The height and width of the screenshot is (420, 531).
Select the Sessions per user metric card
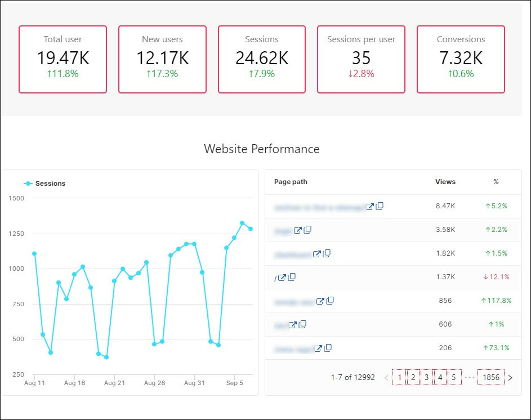pos(360,59)
